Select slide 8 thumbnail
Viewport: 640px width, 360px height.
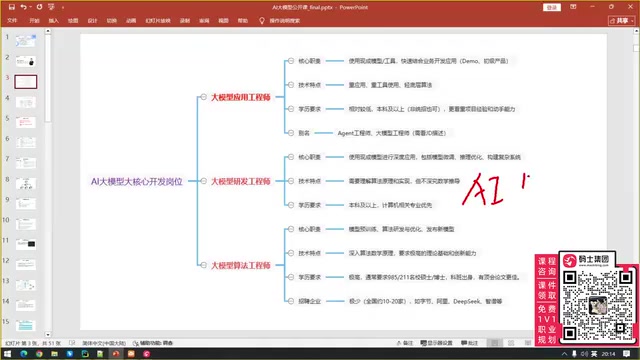[25, 183]
